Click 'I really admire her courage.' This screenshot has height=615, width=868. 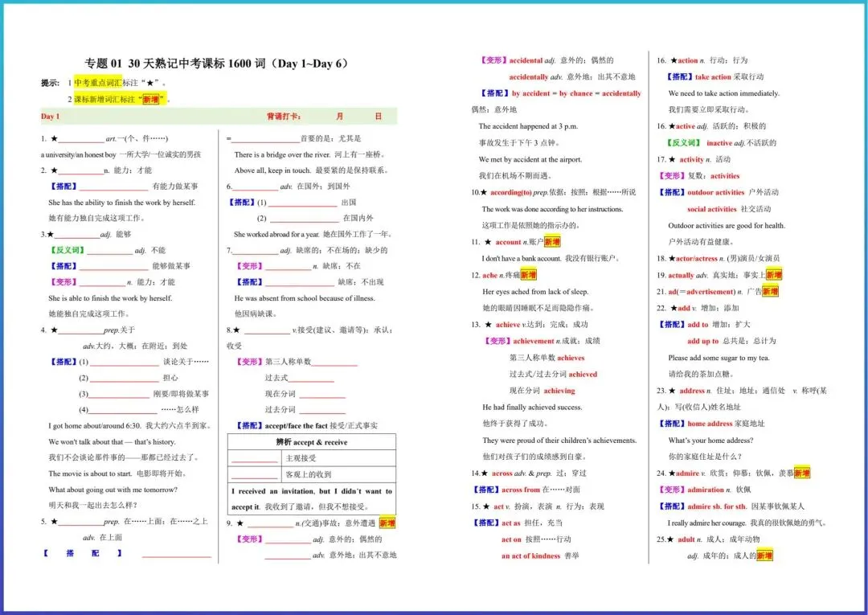point(707,523)
